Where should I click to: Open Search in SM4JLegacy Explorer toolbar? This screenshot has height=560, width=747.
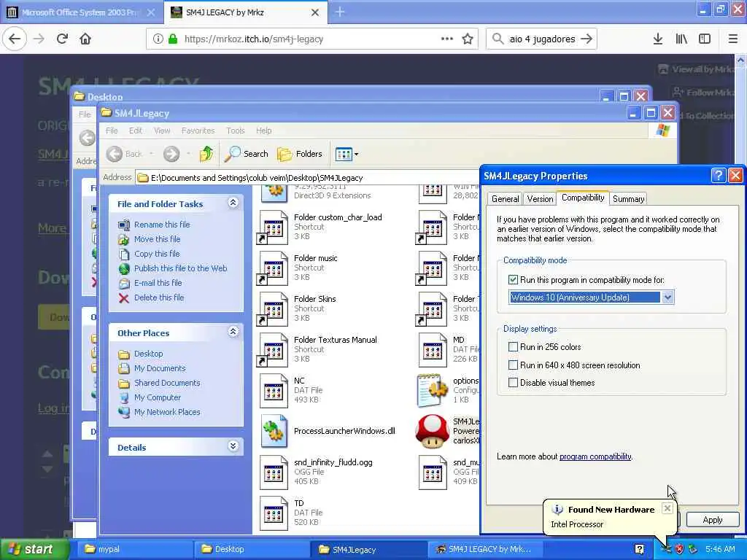click(x=247, y=154)
